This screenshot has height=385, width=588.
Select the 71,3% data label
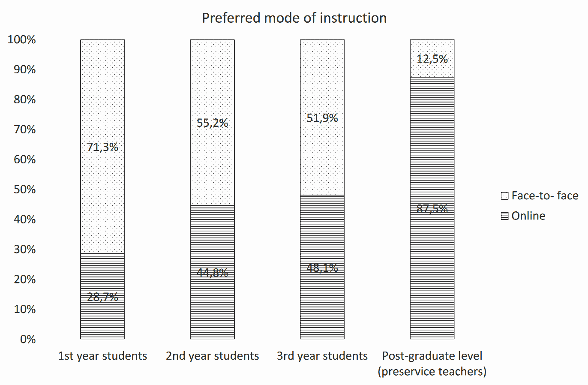click(x=102, y=147)
